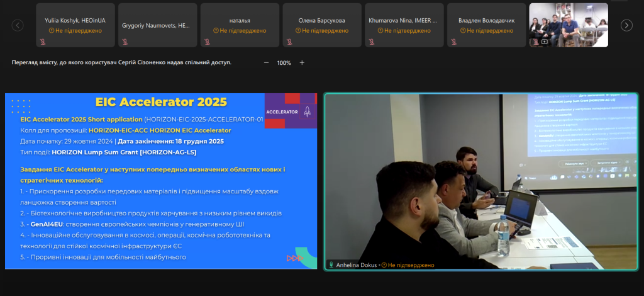Image resolution: width=644 pixels, height=296 pixels.
Task: Click 'HORIZON-EIC-ACC HORIZON EIC Accelerator' text
Action: coord(160,130)
